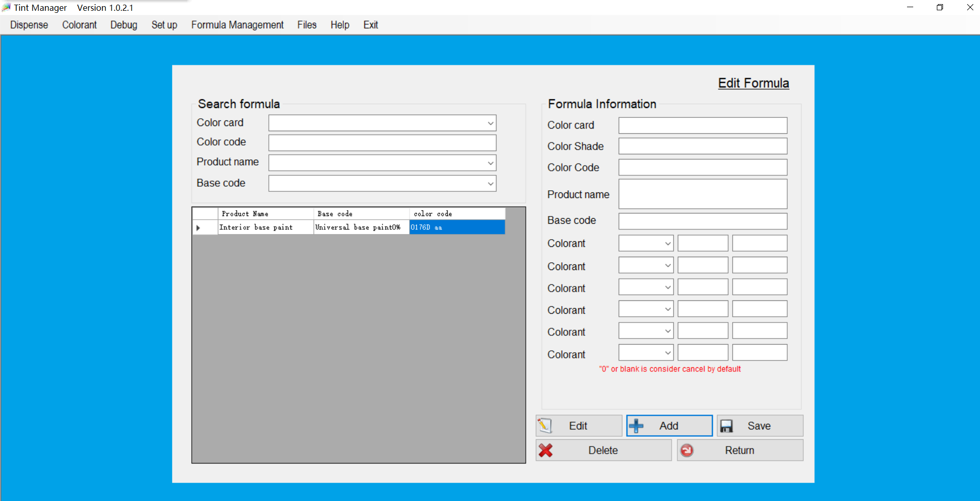This screenshot has height=501, width=980.
Task: Open the second Colorant dropdown
Action: point(668,265)
